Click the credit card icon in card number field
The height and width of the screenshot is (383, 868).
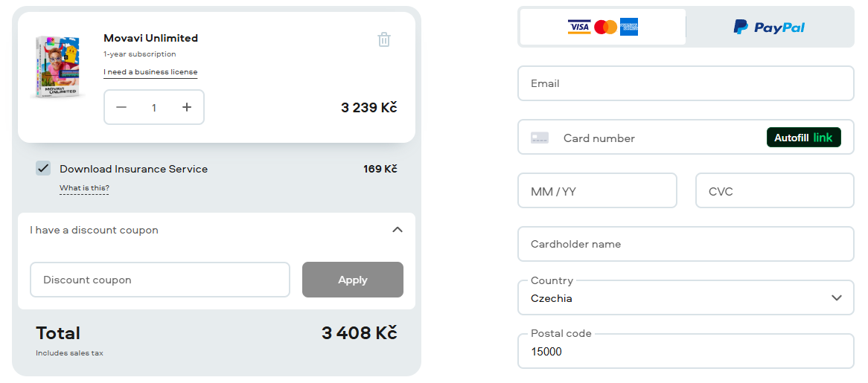pos(540,138)
